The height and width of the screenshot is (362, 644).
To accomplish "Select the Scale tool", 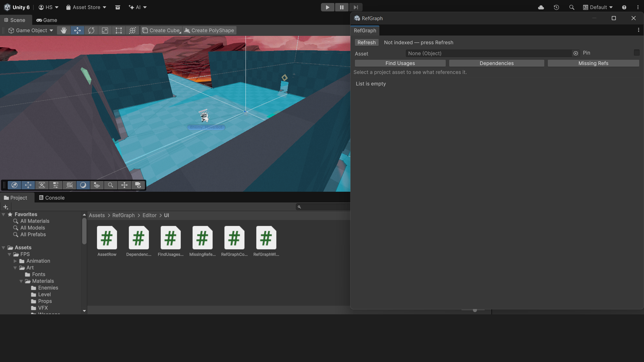I will click(x=105, y=31).
